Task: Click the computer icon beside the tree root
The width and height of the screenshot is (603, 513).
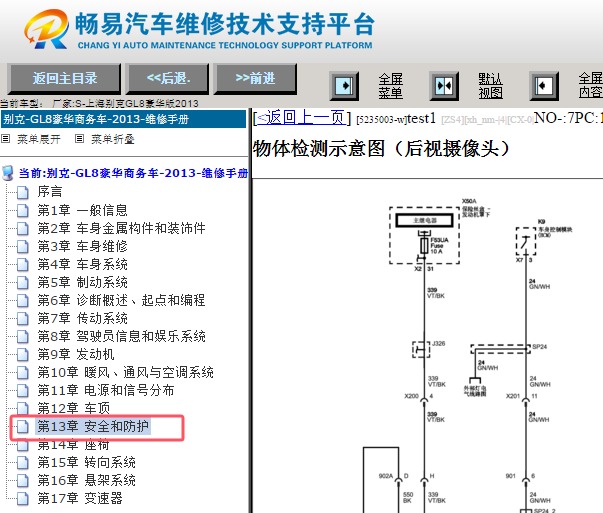Action: point(8,173)
